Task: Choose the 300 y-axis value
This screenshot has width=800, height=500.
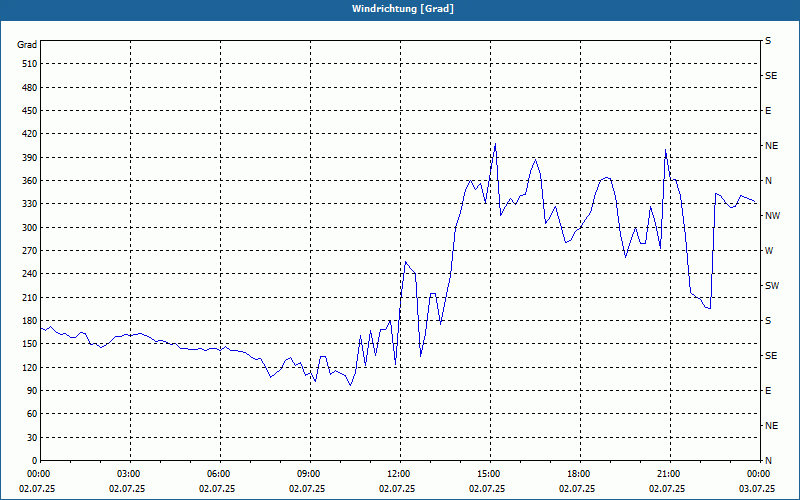Action: pyautogui.click(x=30, y=227)
